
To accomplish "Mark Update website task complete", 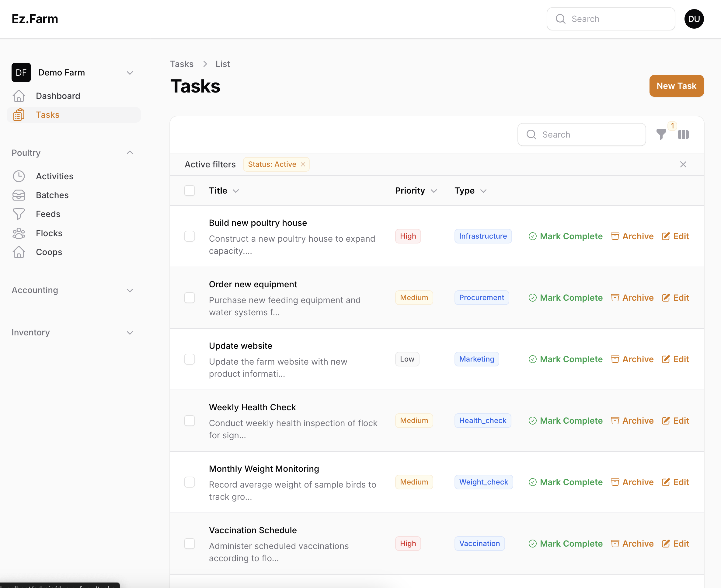I will click(x=565, y=359).
